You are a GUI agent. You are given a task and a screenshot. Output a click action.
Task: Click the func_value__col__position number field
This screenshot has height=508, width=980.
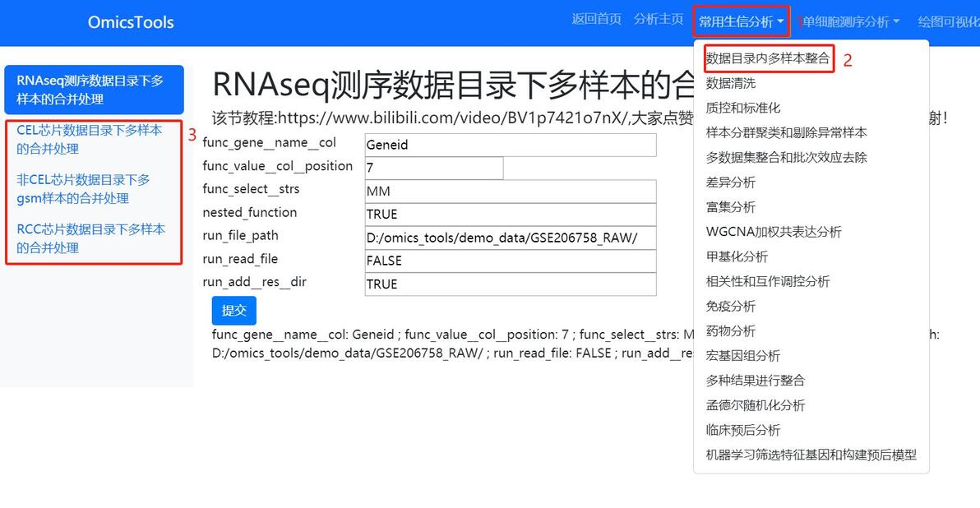[x=434, y=168]
